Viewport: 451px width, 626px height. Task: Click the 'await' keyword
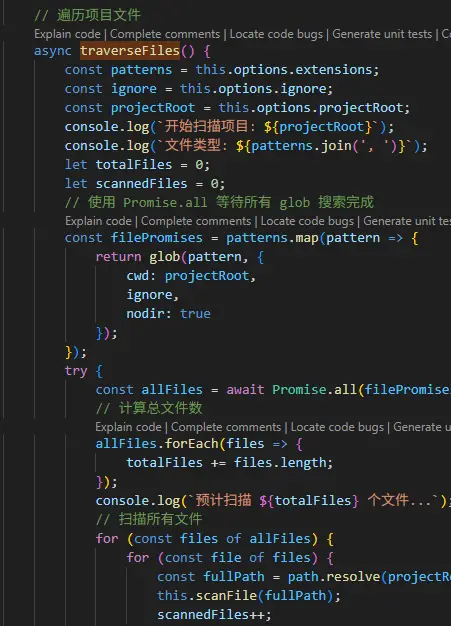tap(245, 390)
